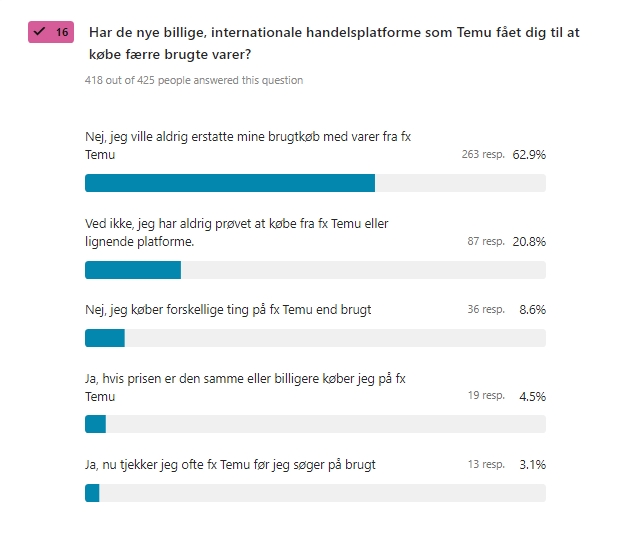Select the 'Nej, jeg ville aldrig erstatte' answer
This screenshot has height=551, width=630.
click(x=248, y=146)
